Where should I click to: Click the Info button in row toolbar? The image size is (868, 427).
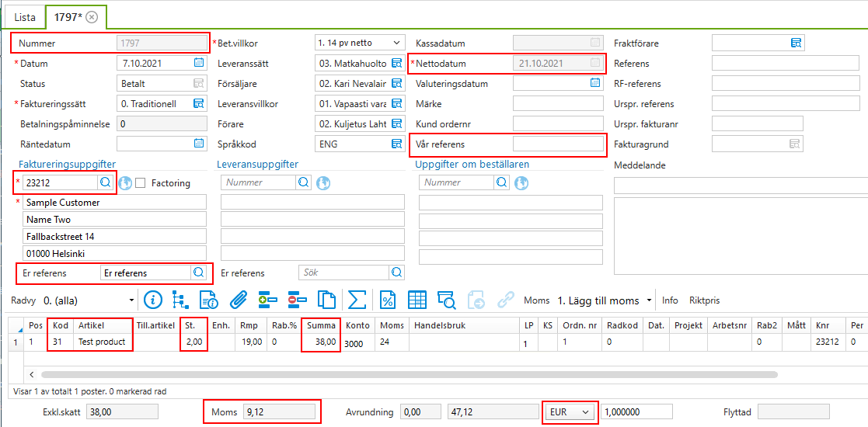coord(670,300)
